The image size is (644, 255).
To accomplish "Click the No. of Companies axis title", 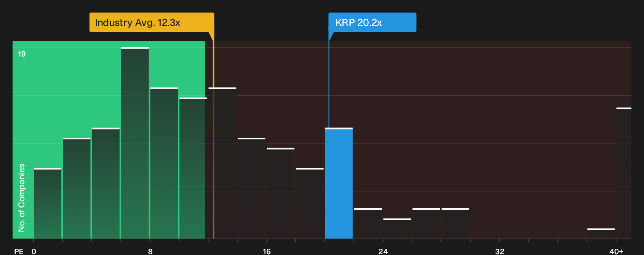I will [22, 197].
